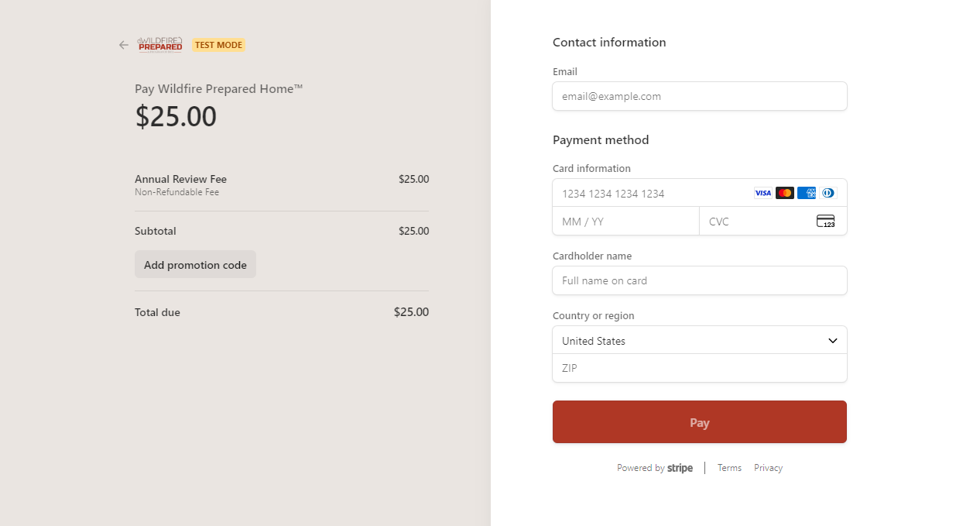Click the CVC card icon
Viewport: 980px width, 526px height.
click(x=826, y=222)
